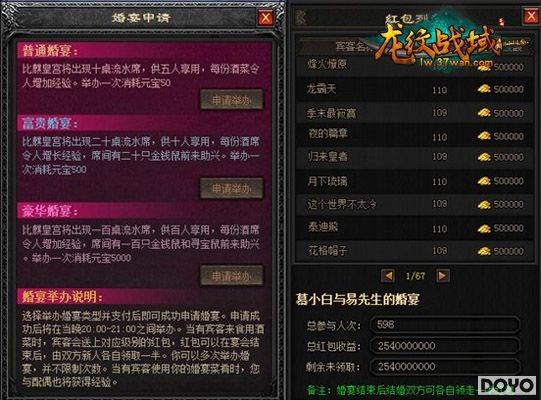The image size is (541, 400).
Task: Click gold ingot icon beside 季末最寂寞
Action: point(484,113)
